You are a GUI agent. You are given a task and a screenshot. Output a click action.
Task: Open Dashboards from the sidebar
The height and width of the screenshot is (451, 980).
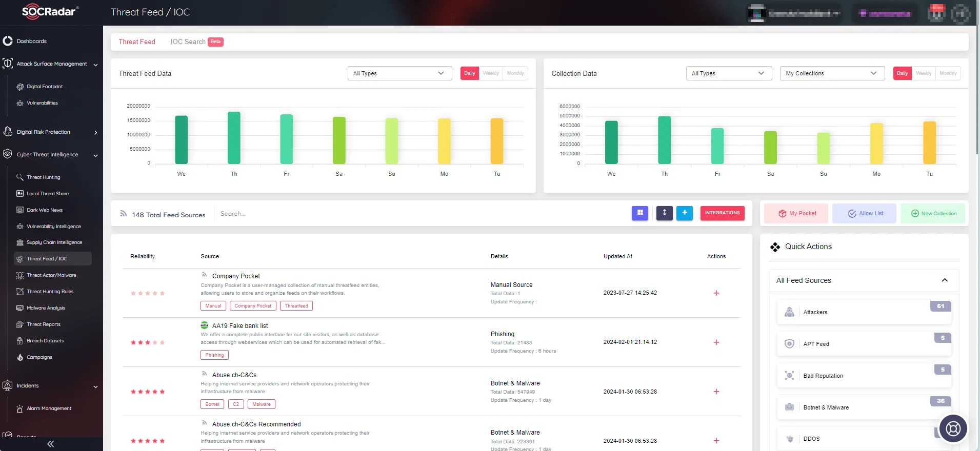(31, 41)
